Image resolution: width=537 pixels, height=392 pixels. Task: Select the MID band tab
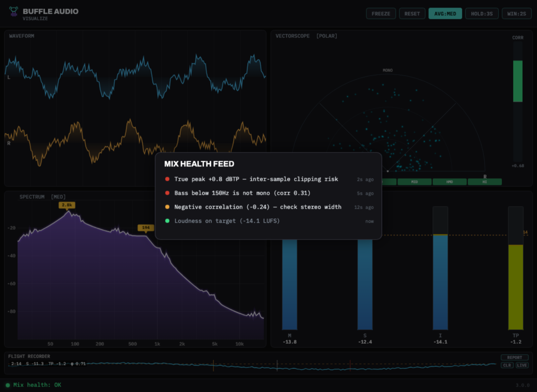[x=414, y=182]
